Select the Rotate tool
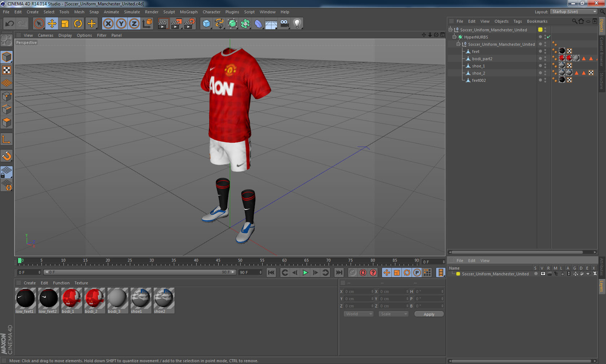Image resolution: width=606 pixels, height=364 pixels. (x=78, y=24)
